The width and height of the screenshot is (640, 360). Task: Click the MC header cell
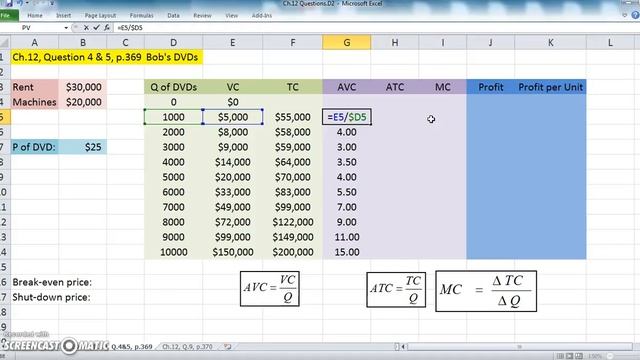pos(442,87)
